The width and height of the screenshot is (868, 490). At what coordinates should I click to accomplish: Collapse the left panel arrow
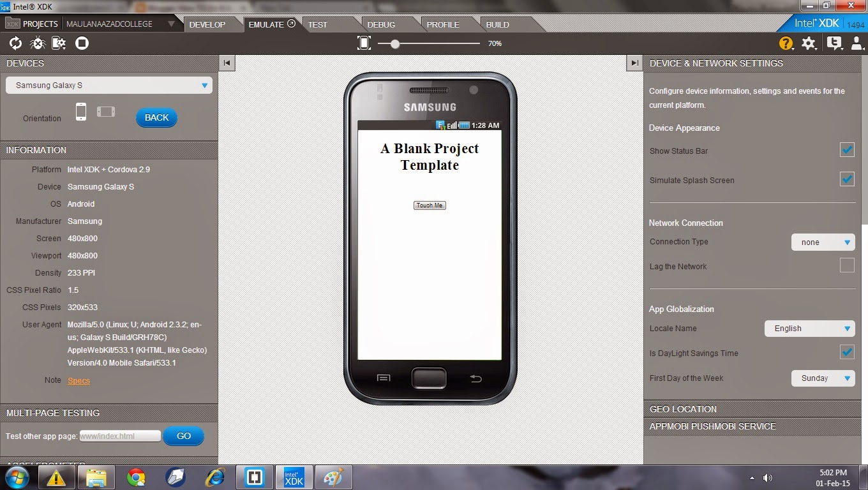[x=227, y=63]
